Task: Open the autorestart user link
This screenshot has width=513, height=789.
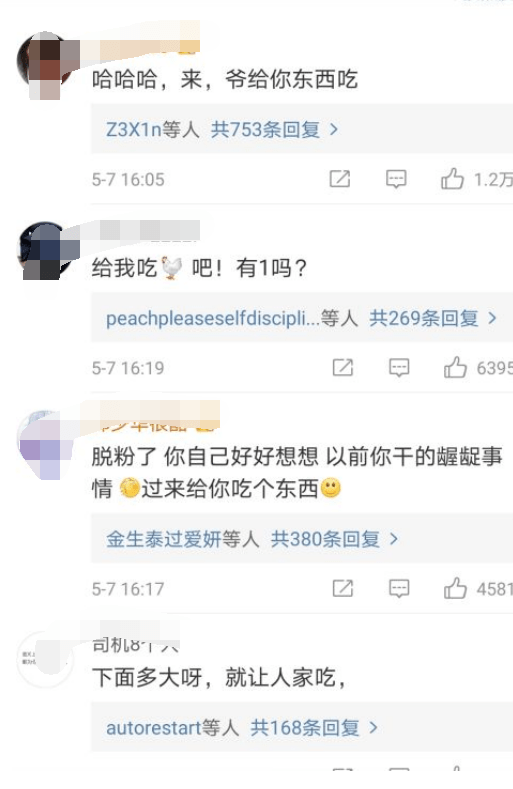Action: coord(154,728)
